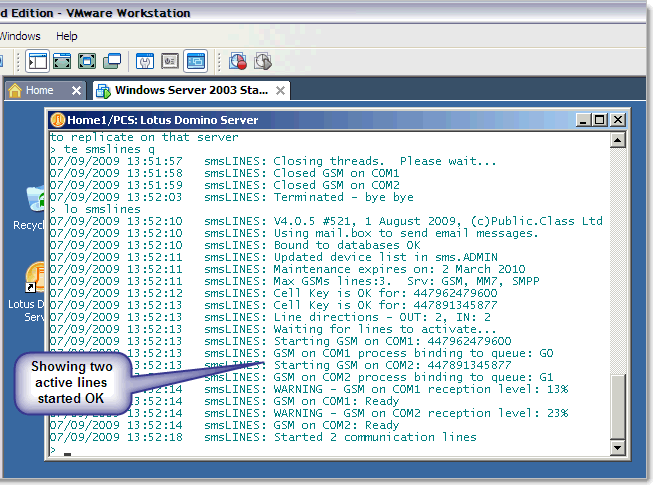Click the 'GSM on COM1: Ready' line

click(336, 402)
